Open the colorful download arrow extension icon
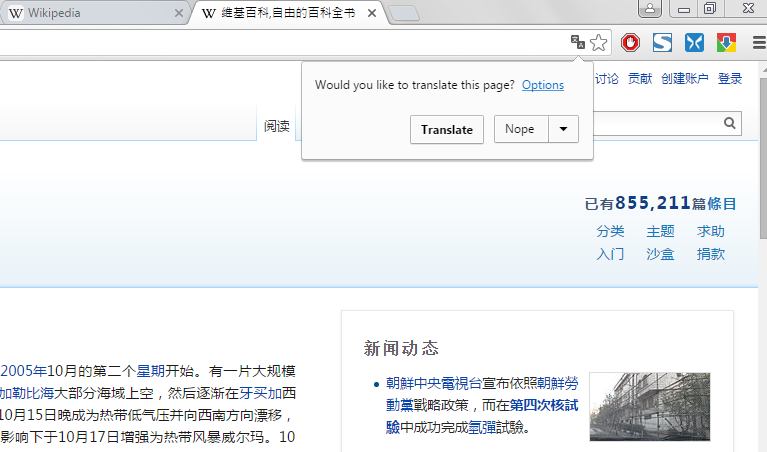The image size is (767, 452). click(x=726, y=43)
